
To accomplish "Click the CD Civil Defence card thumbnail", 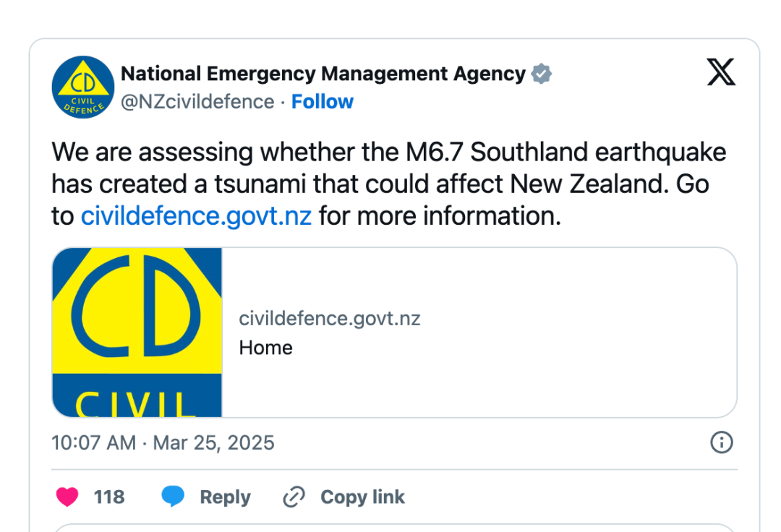I will tap(137, 332).
